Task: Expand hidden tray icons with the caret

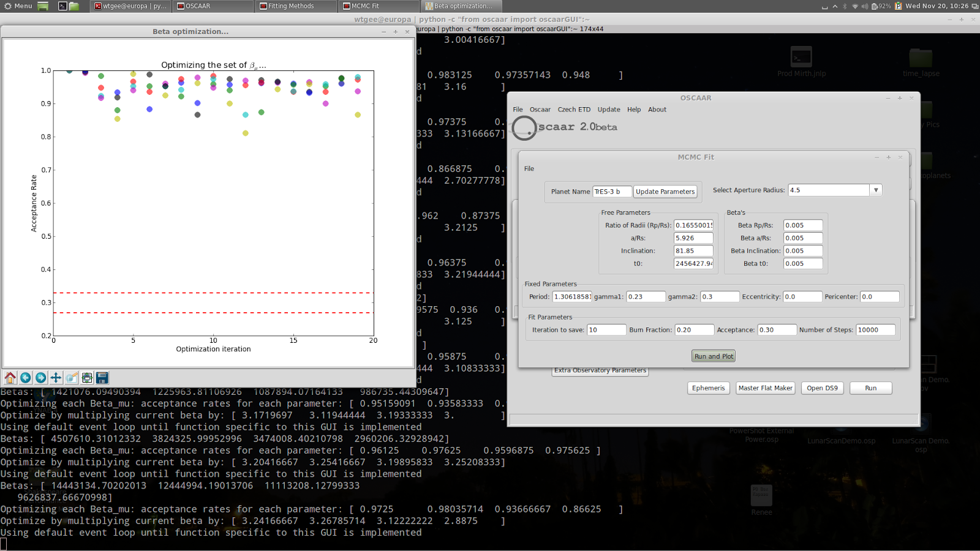Action: (835, 6)
